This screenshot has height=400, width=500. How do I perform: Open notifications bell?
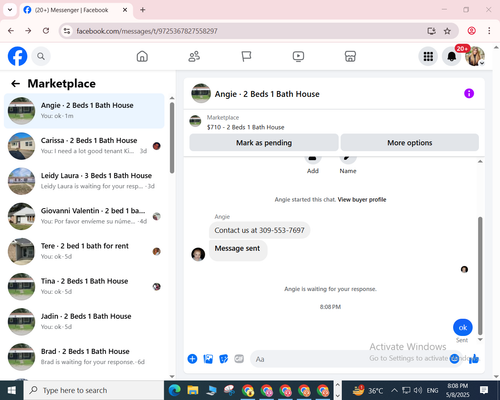point(451,56)
